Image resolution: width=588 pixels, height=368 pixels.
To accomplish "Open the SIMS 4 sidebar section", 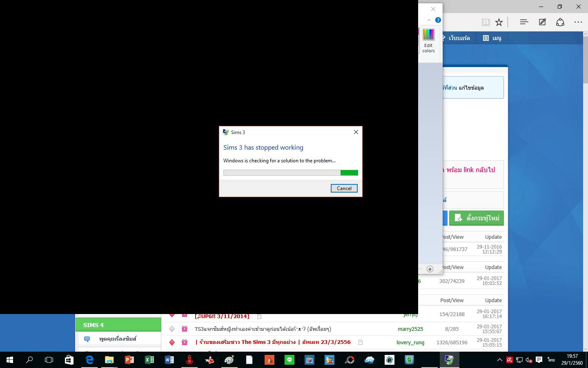I will pyautogui.click(x=118, y=325).
